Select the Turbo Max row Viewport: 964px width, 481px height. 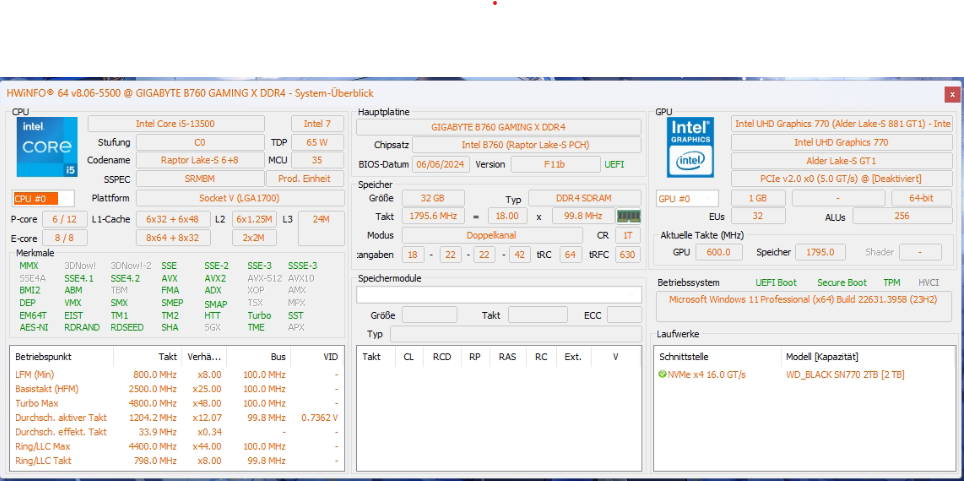(x=177, y=403)
